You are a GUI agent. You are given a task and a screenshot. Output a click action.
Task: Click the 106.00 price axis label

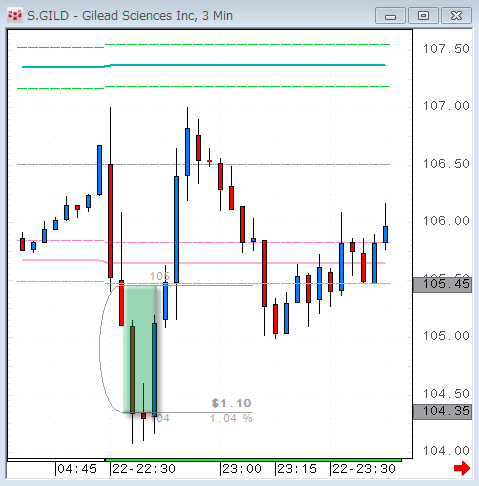click(x=446, y=221)
